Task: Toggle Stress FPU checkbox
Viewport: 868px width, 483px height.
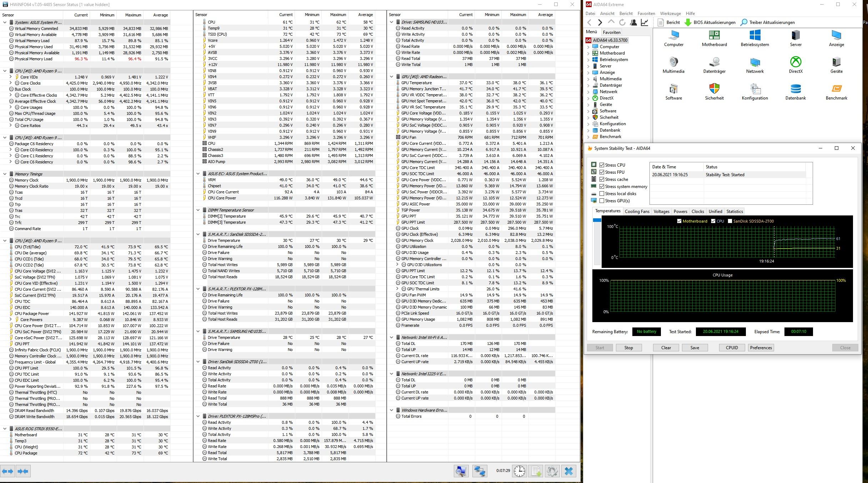Action: click(x=602, y=172)
